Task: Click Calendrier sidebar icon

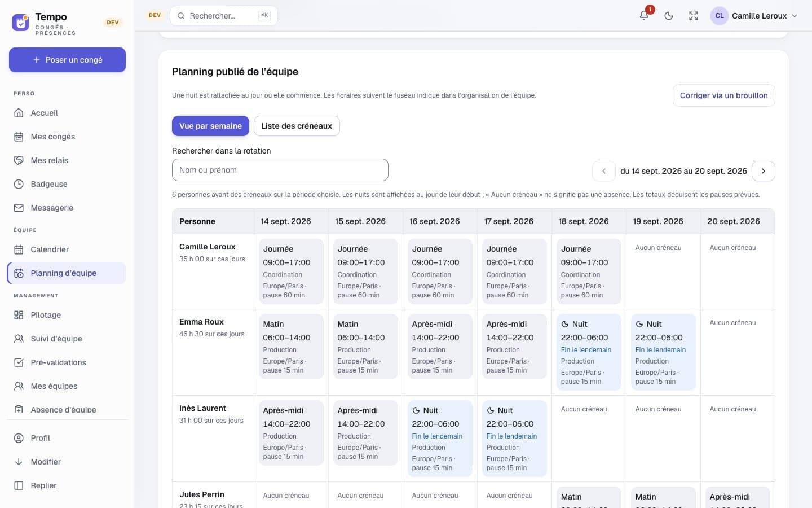Action: pos(19,249)
